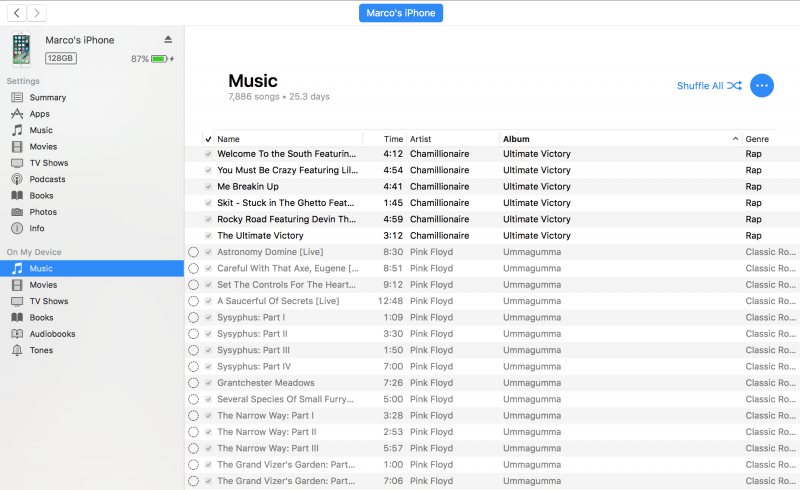
Task: Click circle icon beside Careful With That Axe
Action: pos(193,268)
